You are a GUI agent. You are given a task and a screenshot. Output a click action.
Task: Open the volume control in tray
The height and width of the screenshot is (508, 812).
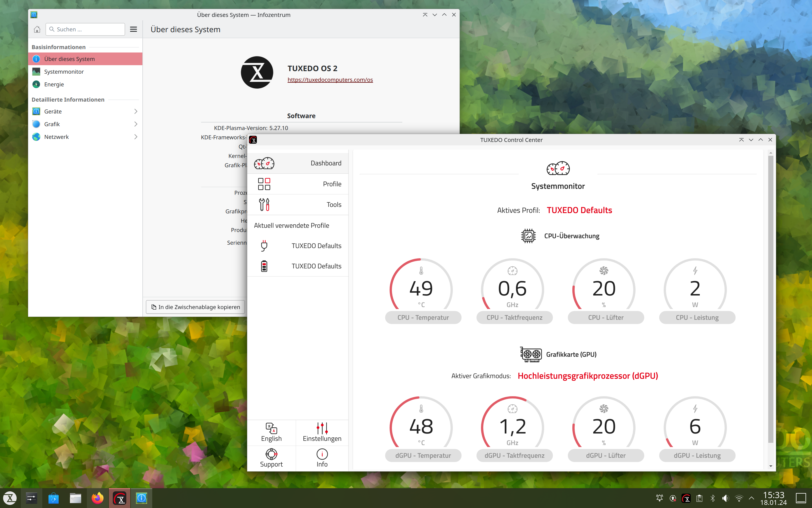pos(726,498)
